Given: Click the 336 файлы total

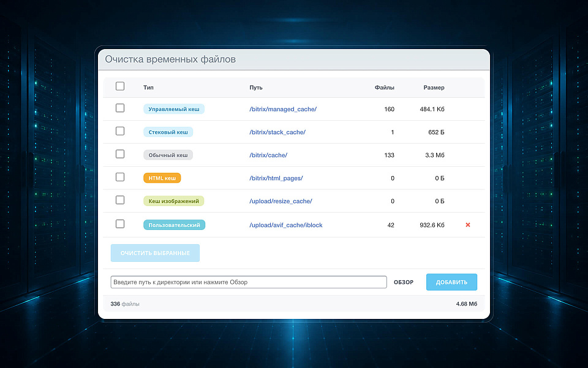Looking at the screenshot, I should pos(125,304).
